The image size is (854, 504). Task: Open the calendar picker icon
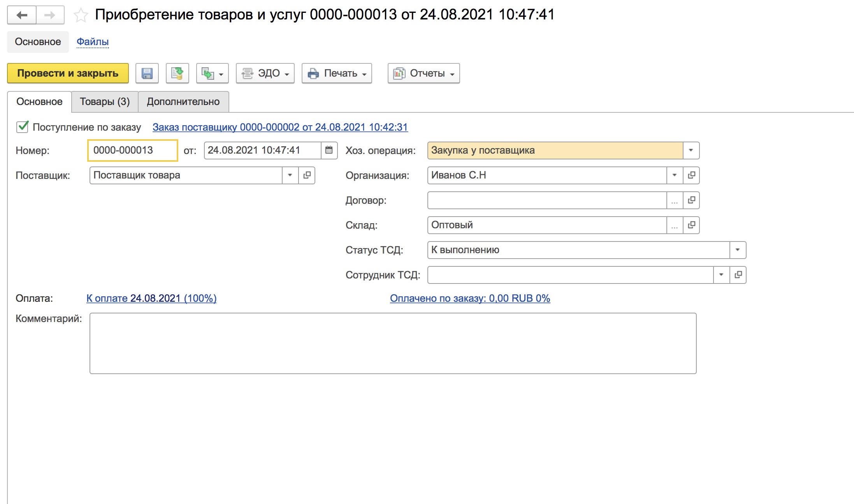click(x=329, y=150)
